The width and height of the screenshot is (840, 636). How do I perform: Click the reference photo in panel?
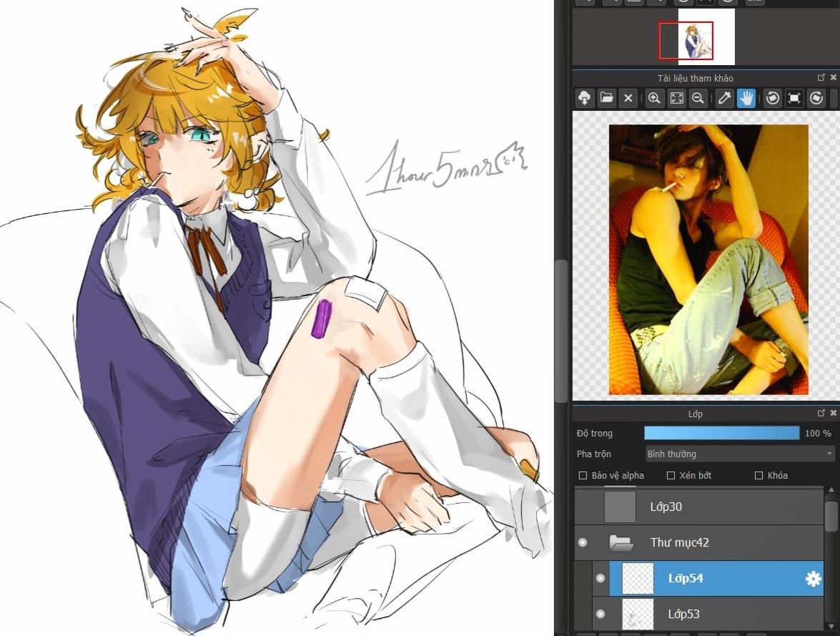[x=708, y=260]
